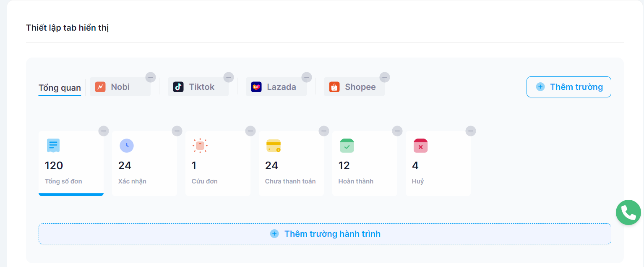Click Thêm trường hành trình button
The height and width of the screenshot is (267, 644).
[325, 234]
